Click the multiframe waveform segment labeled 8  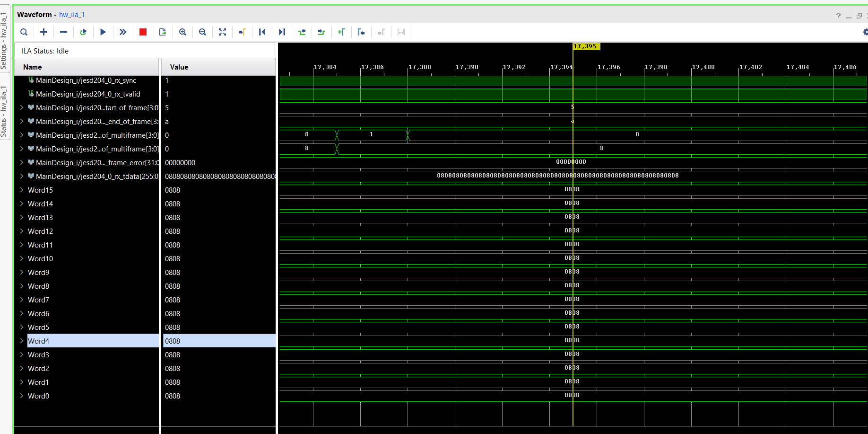click(307, 149)
